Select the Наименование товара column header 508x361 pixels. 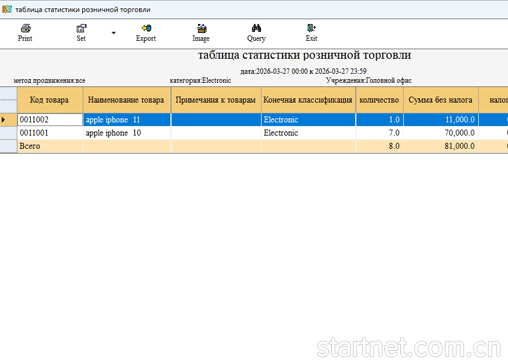click(127, 100)
